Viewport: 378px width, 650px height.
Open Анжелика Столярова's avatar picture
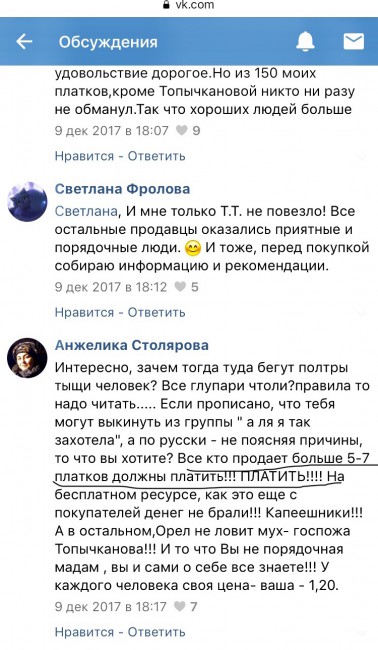[x=27, y=358]
